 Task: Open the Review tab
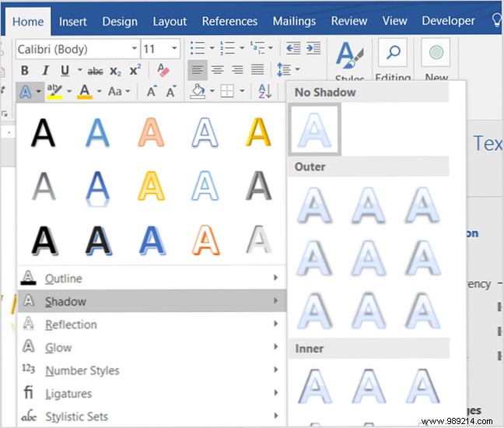click(x=349, y=21)
